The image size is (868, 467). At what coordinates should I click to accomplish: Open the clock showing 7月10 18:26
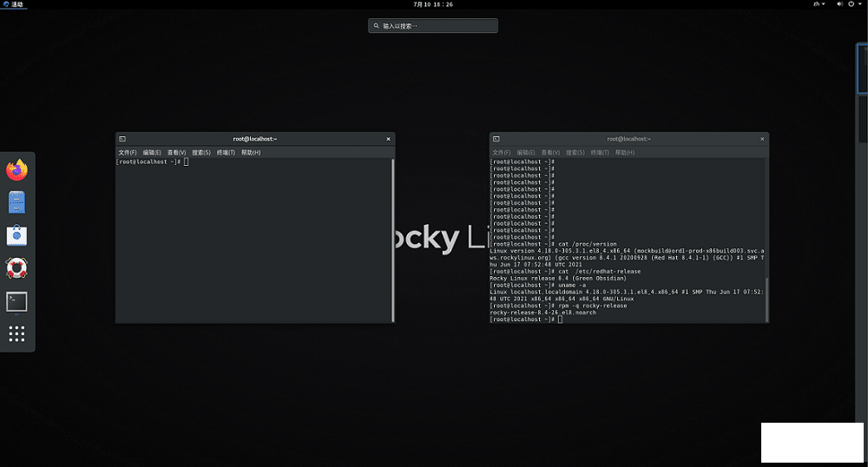tap(433, 3)
